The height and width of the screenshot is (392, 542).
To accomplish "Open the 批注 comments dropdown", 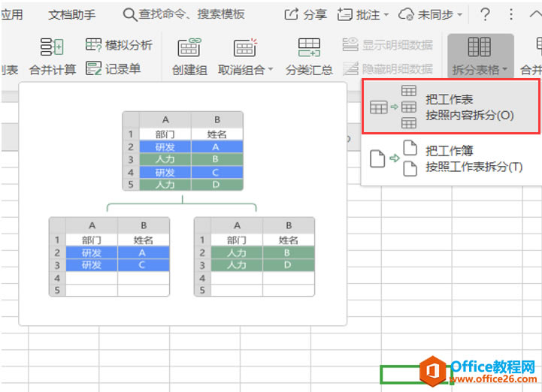I will [363, 14].
